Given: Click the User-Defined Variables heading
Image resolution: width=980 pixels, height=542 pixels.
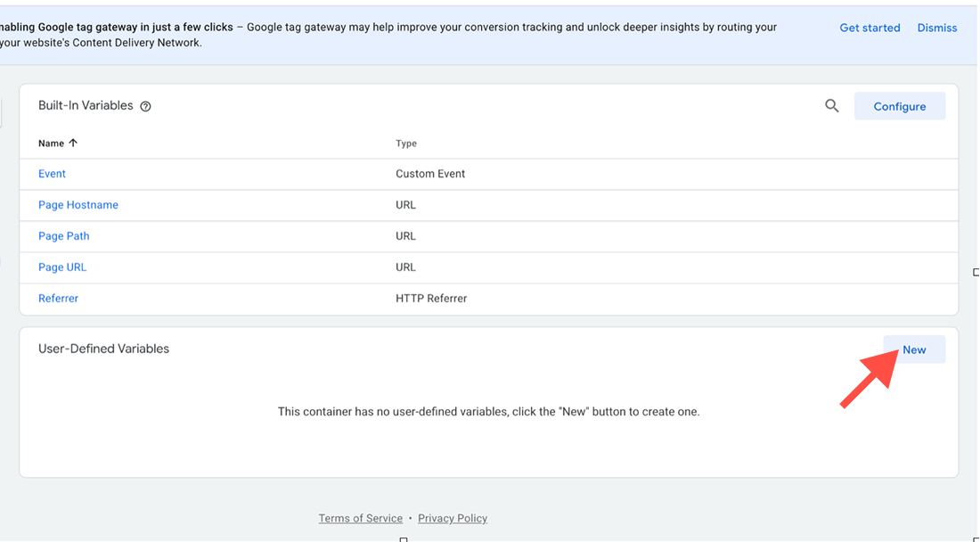Looking at the screenshot, I should point(103,349).
